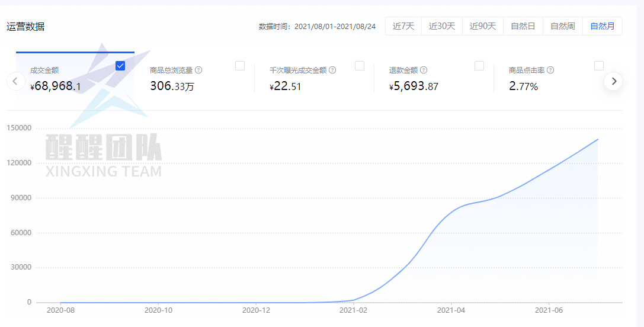The image size is (644, 327).
Task: Select the 自然周 tab
Action: (x=563, y=26)
